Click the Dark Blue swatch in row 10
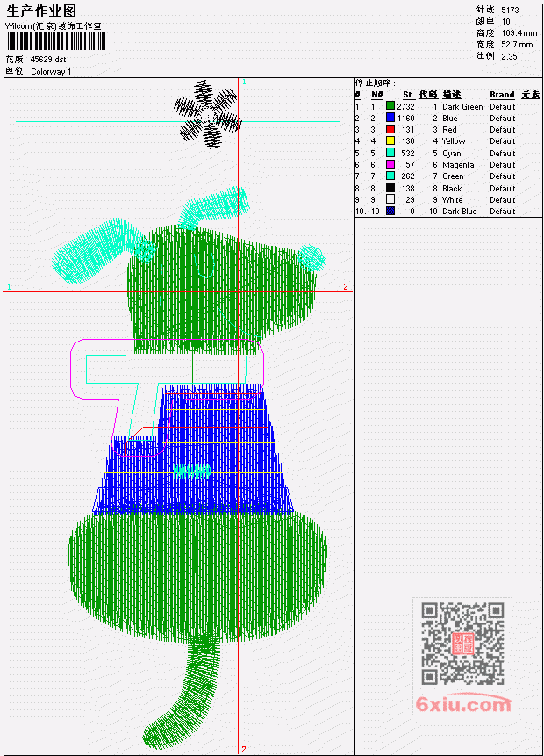Screen dimensions: 544x756 390,212
